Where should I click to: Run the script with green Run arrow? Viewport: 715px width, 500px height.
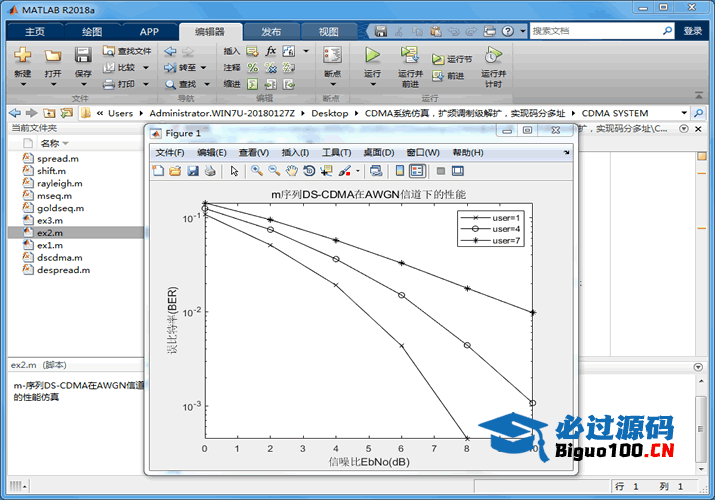pyautogui.click(x=373, y=55)
